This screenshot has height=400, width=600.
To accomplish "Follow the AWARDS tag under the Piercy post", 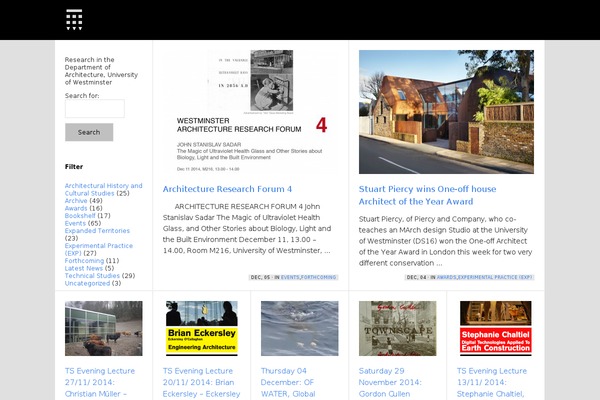I will pos(446,277).
